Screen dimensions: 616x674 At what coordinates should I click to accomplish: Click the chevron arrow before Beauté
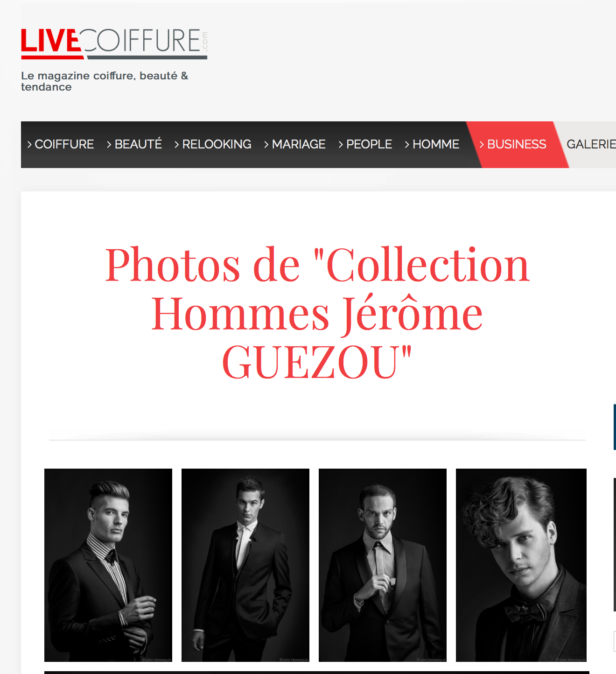point(109,145)
